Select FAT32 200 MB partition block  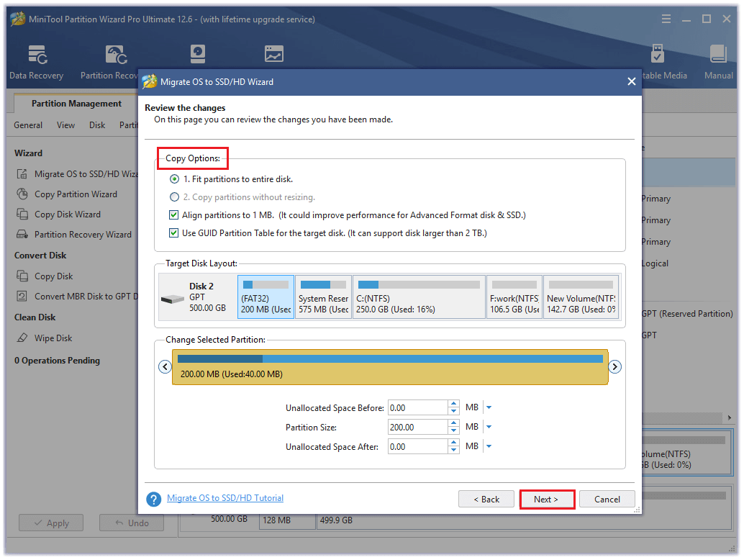266,297
